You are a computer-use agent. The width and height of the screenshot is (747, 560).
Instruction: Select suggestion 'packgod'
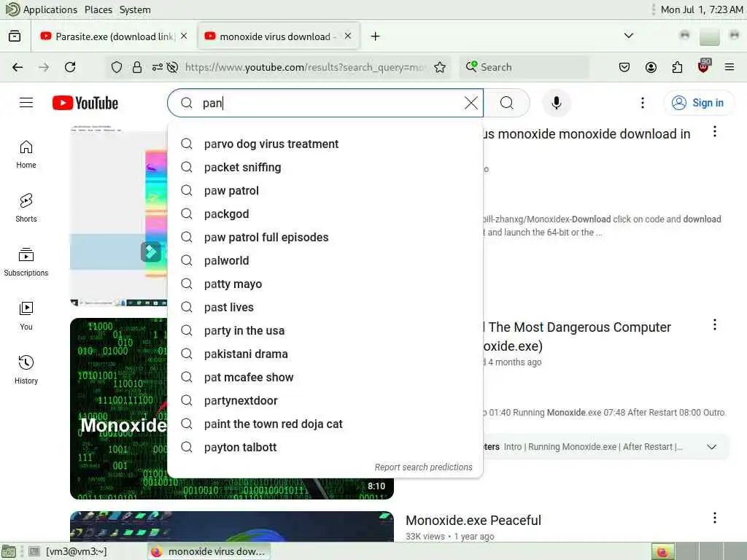pos(325,214)
